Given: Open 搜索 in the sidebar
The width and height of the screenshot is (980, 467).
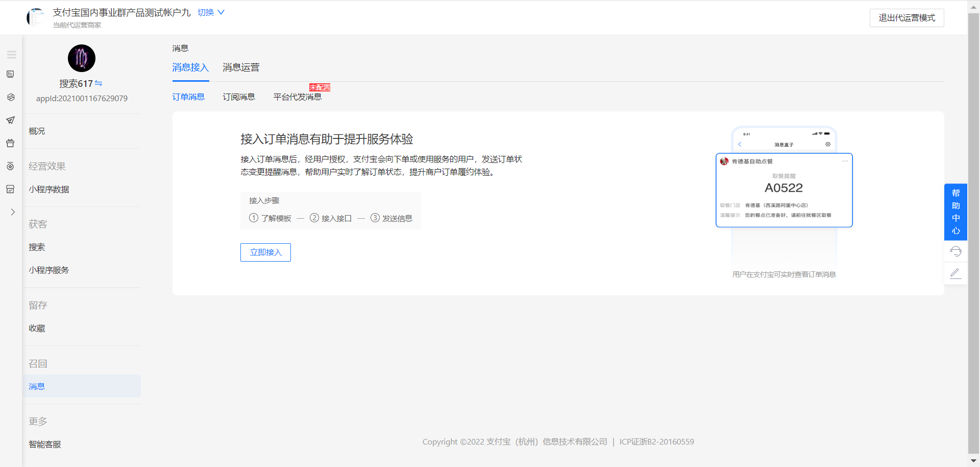Looking at the screenshot, I should click(x=37, y=247).
